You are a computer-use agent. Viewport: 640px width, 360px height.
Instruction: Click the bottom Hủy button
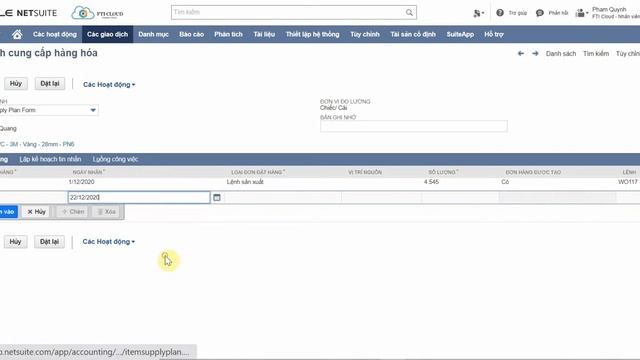[16, 242]
